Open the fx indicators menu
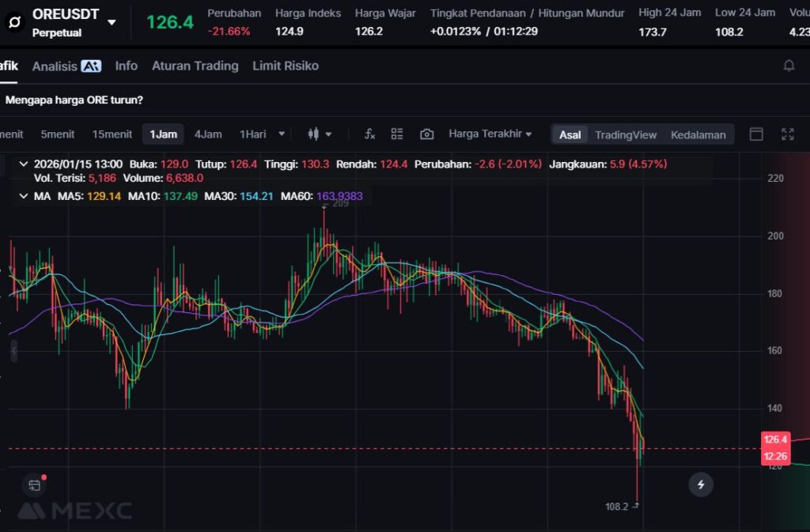810x532 pixels. (x=369, y=134)
